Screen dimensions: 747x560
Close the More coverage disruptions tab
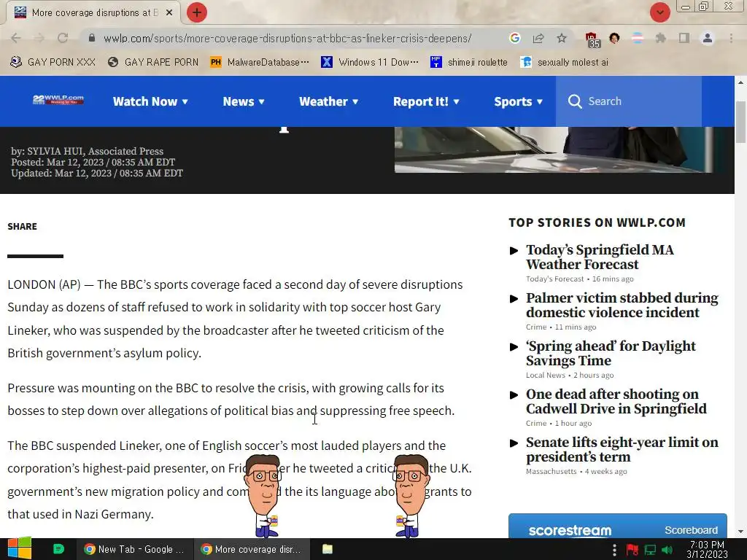pos(169,12)
